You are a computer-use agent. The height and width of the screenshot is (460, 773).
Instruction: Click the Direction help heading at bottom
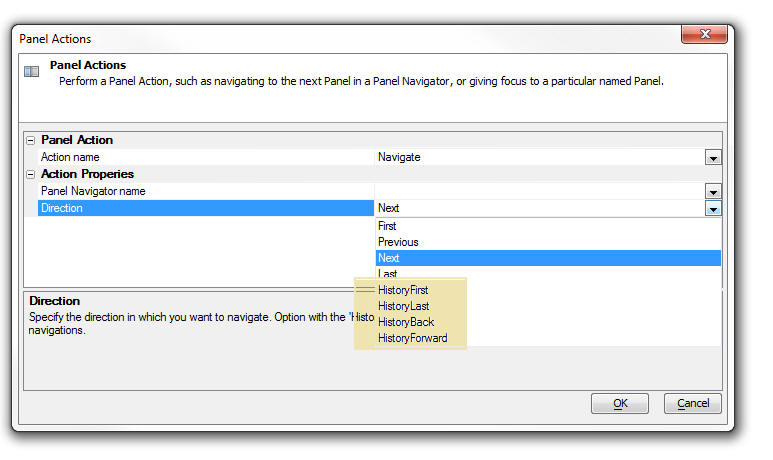pyautogui.click(x=54, y=301)
